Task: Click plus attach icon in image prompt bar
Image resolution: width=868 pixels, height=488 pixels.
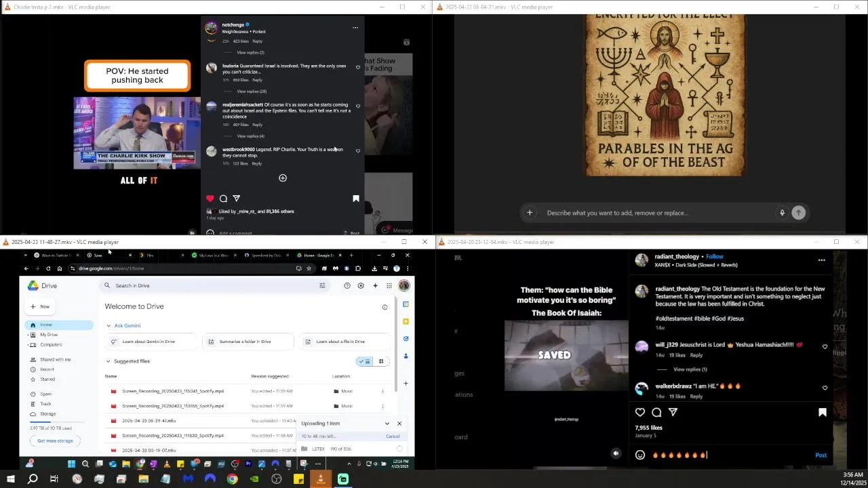Action: click(x=530, y=213)
